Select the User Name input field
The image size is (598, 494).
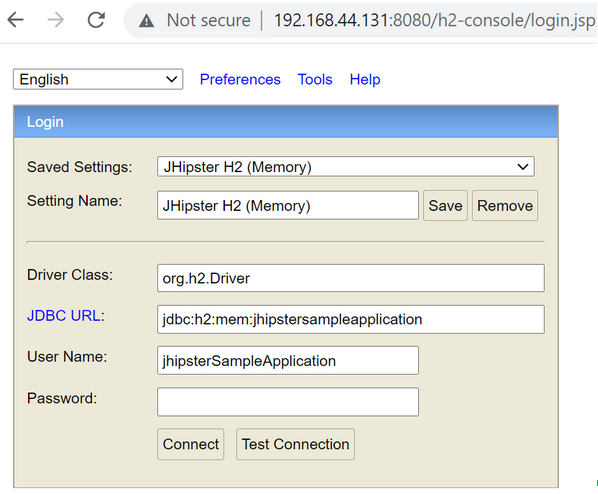coord(288,360)
